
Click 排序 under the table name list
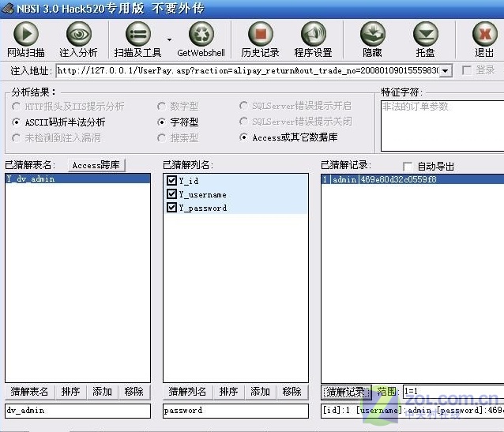coord(71,392)
